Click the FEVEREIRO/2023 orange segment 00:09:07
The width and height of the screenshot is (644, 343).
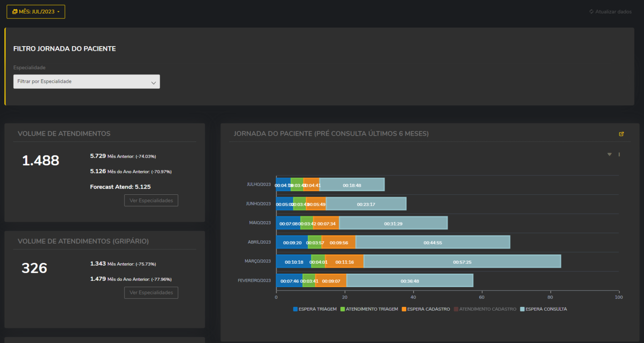coord(331,280)
